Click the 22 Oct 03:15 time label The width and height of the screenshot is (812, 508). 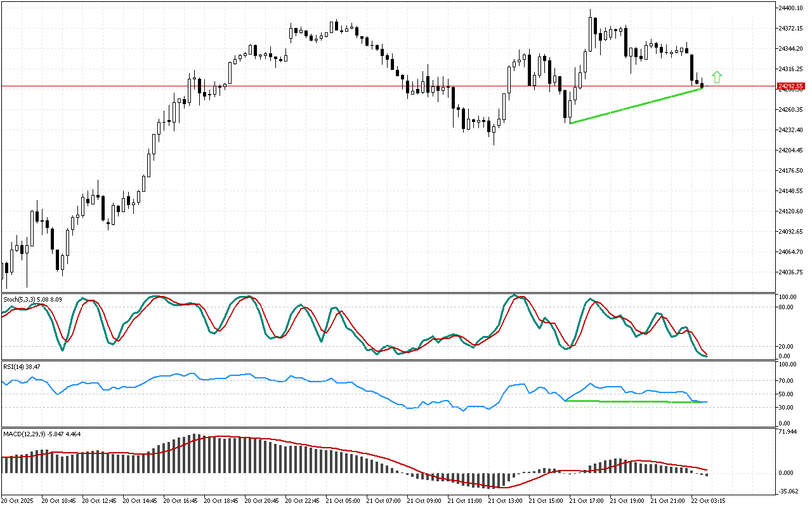pos(709,500)
